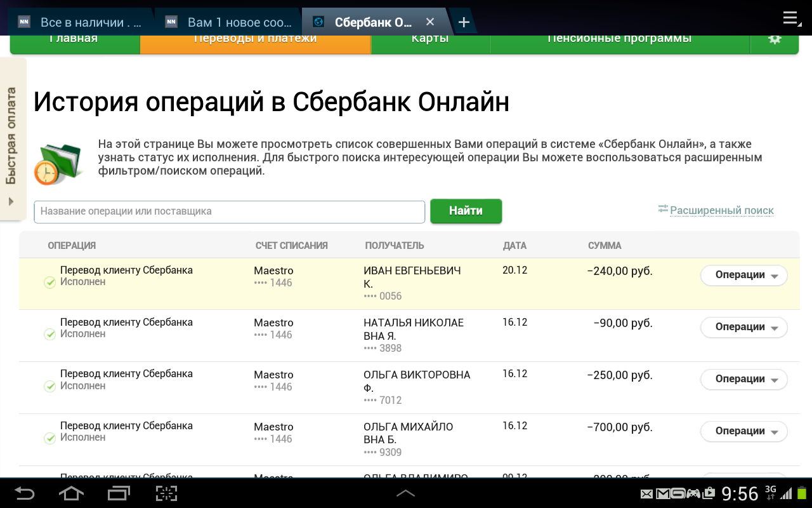The width and height of the screenshot is (812, 508).
Task: Open the Карты menu section
Action: [430, 43]
